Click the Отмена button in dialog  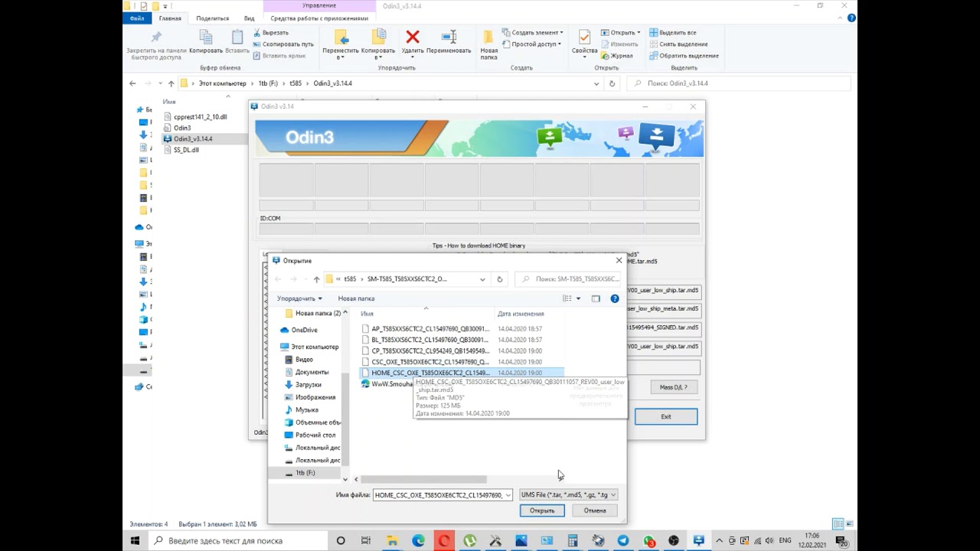click(x=595, y=510)
